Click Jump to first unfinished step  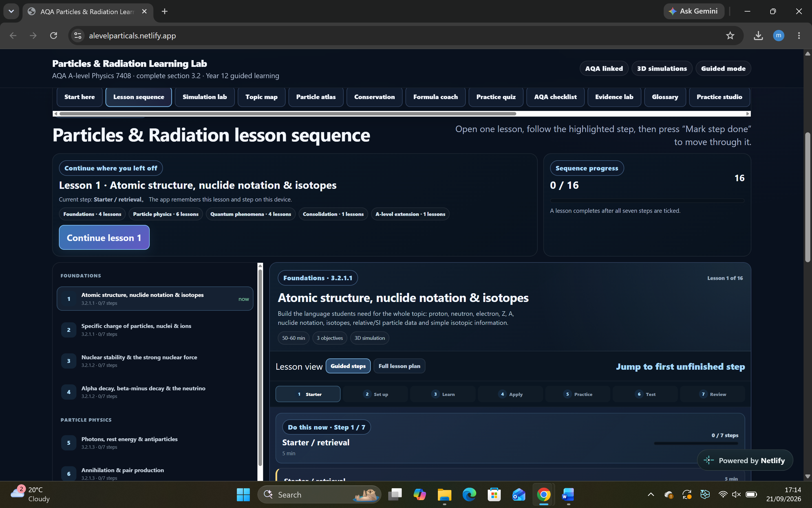680,366
